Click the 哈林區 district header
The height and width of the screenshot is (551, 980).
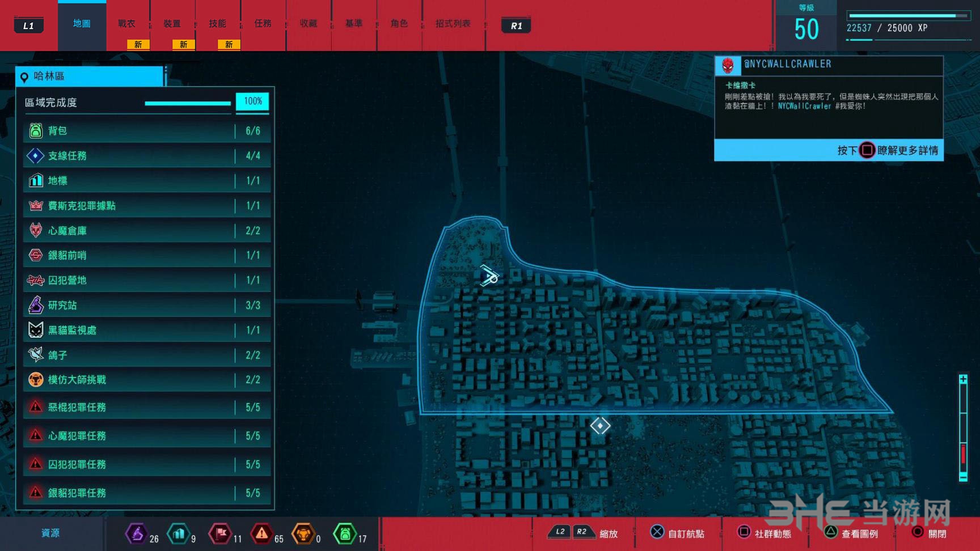(90, 76)
